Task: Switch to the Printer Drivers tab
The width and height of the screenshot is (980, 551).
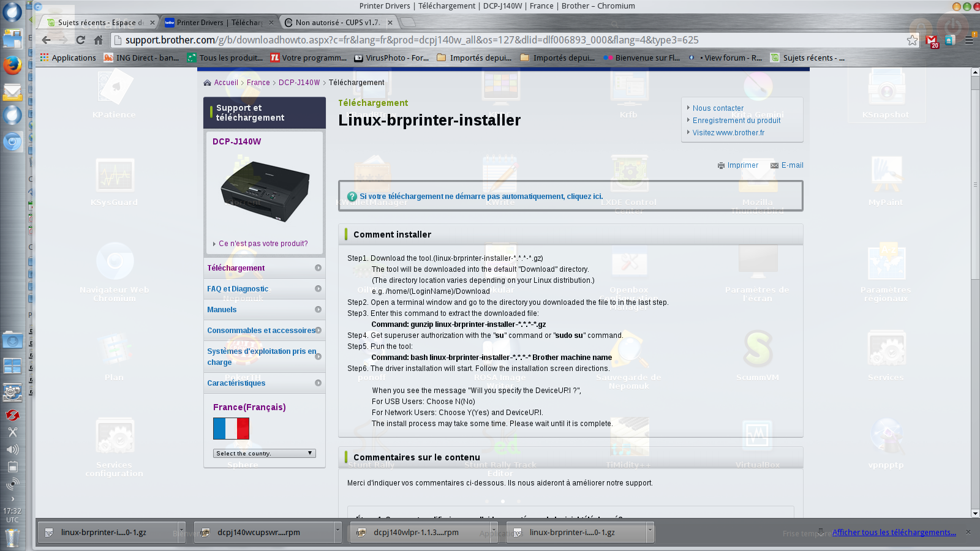Action: pyautogui.click(x=217, y=23)
